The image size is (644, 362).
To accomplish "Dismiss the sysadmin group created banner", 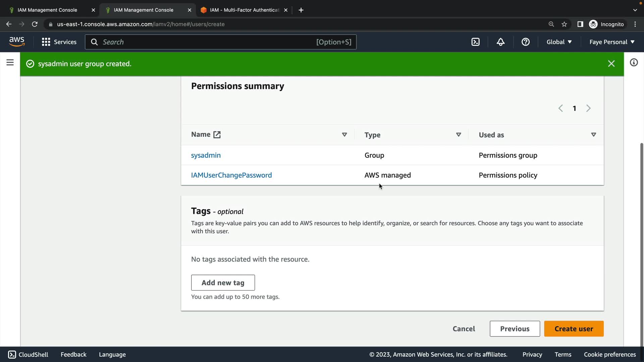I will pyautogui.click(x=611, y=64).
